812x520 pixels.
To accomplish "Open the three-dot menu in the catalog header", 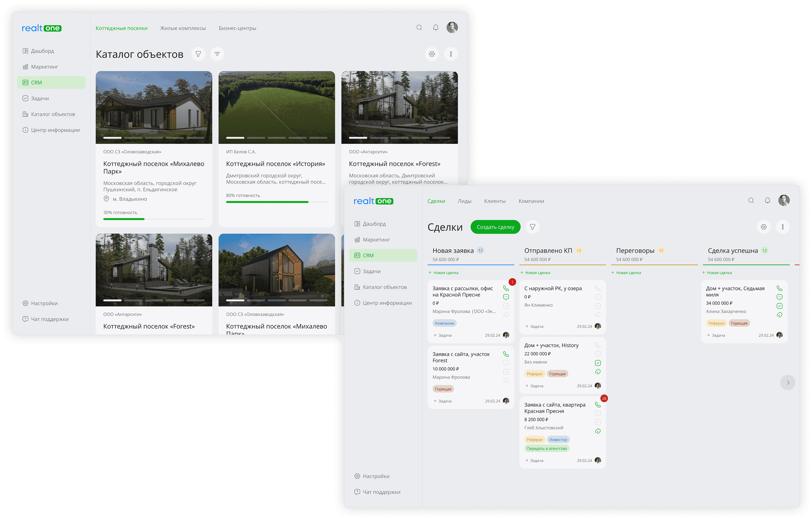I will [451, 54].
